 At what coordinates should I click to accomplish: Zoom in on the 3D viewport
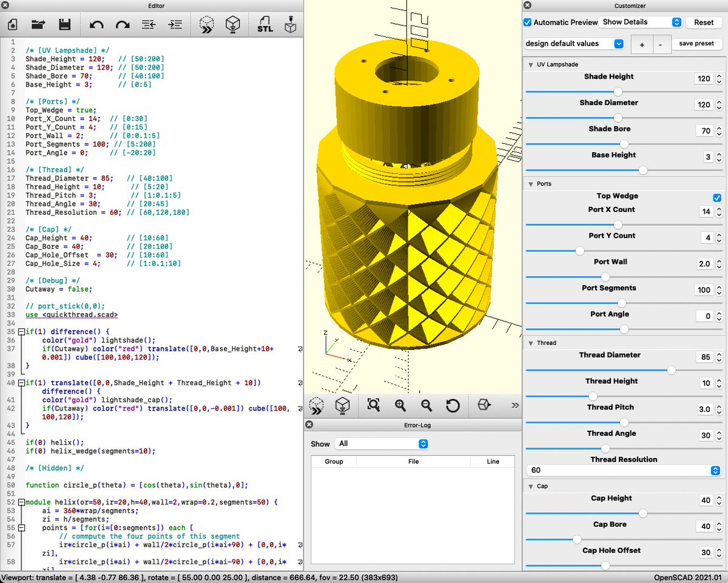click(x=400, y=405)
